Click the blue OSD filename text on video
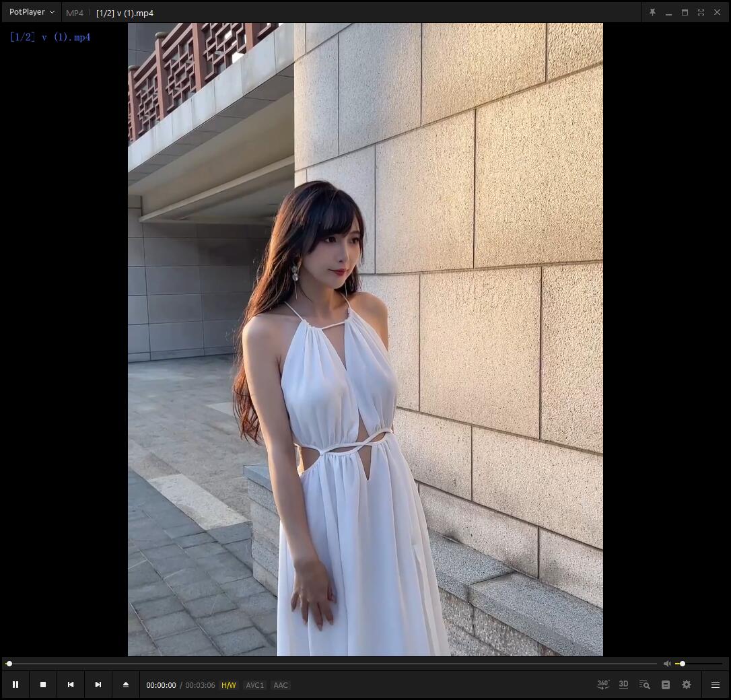The image size is (731, 700). pyautogui.click(x=50, y=37)
